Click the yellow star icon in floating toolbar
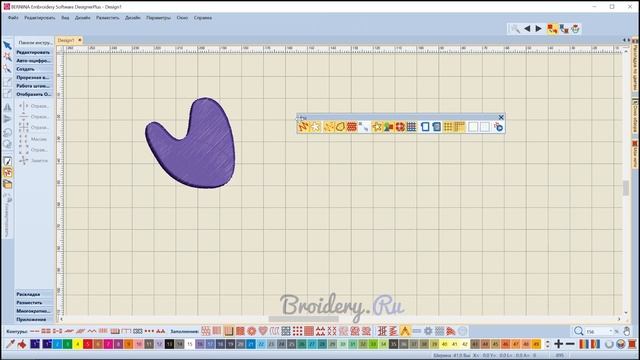The height and width of the screenshot is (360, 640). tap(377, 127)
